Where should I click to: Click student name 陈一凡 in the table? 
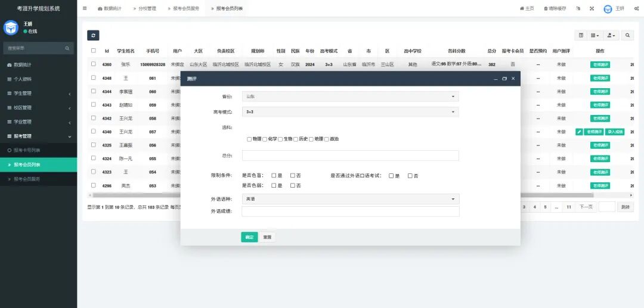click(x=126, y=158)
